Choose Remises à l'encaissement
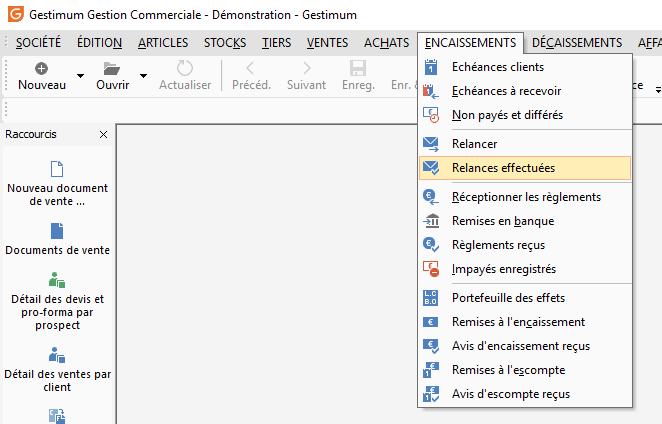 tap(525, 322)
